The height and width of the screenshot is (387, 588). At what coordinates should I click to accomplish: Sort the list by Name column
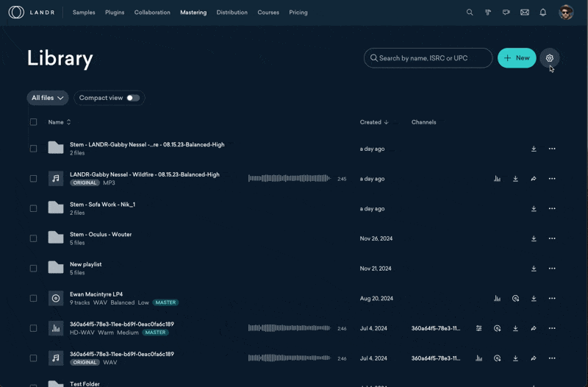60,122
